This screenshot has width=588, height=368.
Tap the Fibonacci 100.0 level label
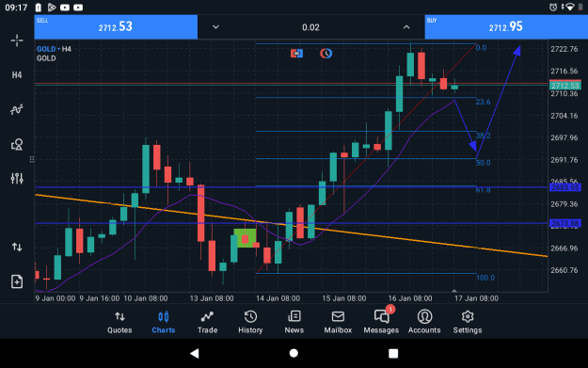coord(485,278)
